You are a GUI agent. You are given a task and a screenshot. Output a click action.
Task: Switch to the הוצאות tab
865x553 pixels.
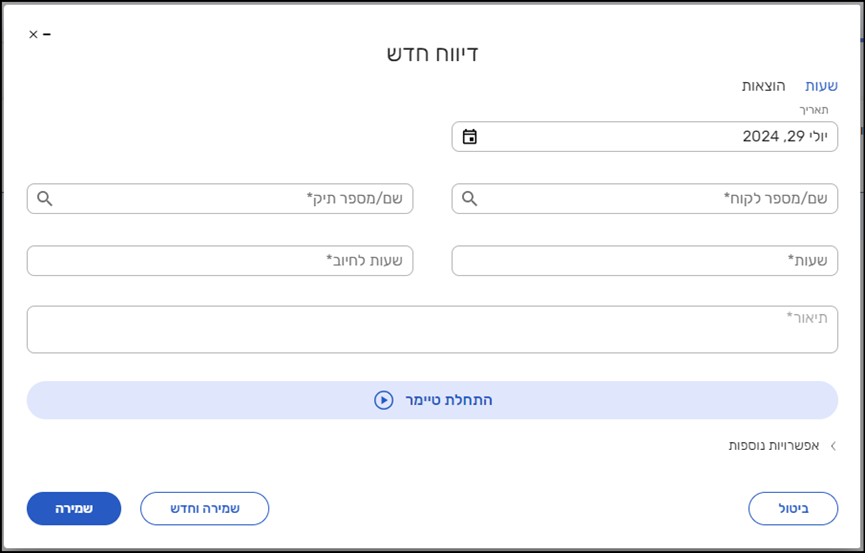click(763, 86)
